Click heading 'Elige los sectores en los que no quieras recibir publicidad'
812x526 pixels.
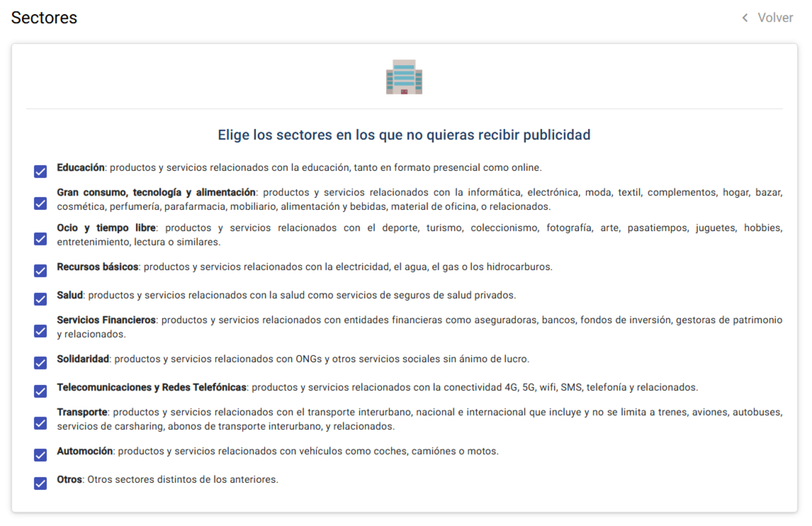[404, 135]
